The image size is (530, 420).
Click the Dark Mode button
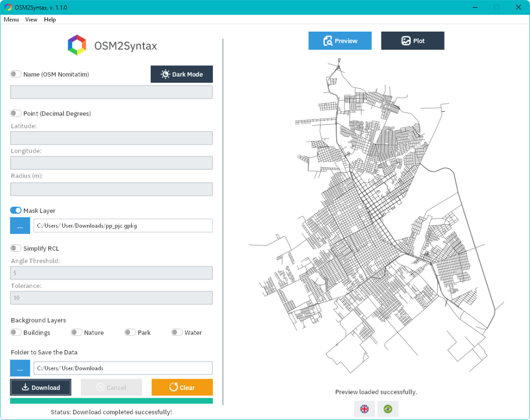(x=181, y=74)
